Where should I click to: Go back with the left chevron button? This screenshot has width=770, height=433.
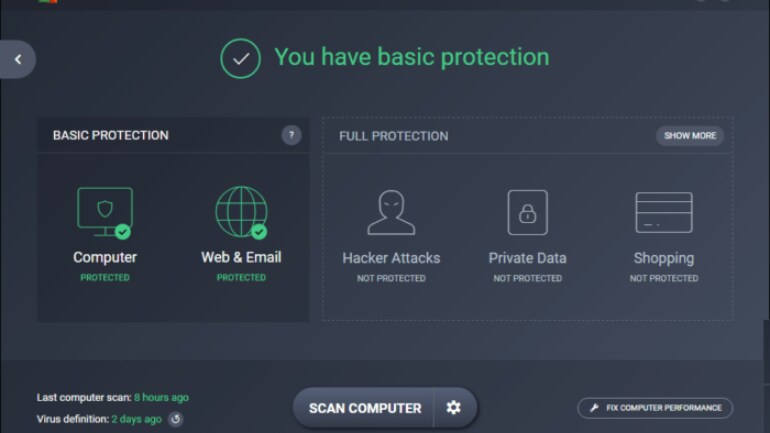(x=18, y=59)
